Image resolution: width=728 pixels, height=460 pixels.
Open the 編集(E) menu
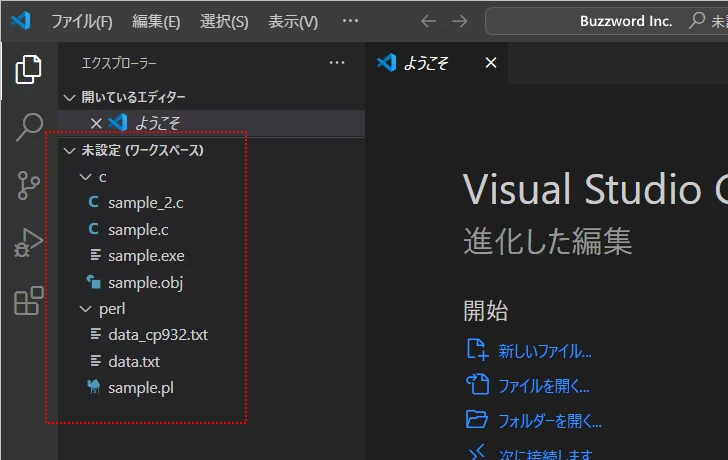point(156,21)
